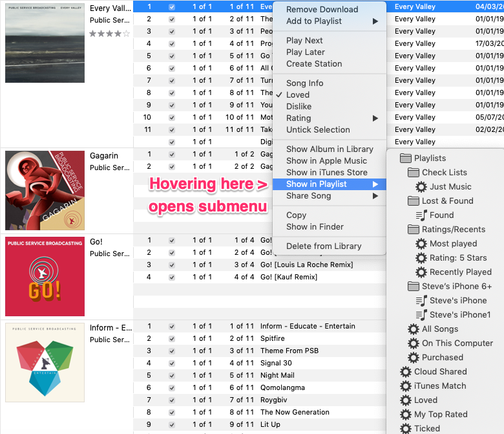This screenshot has height=434, width=504.
Task: Untick checkbox for Spitfire track
Action: pos(172,339)
